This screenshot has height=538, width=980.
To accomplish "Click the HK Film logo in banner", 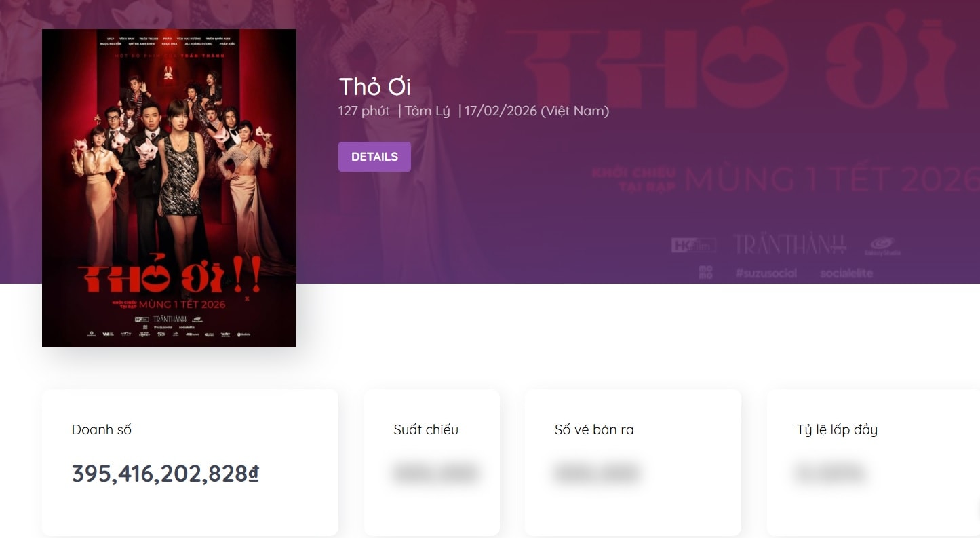I will [689, 246].
